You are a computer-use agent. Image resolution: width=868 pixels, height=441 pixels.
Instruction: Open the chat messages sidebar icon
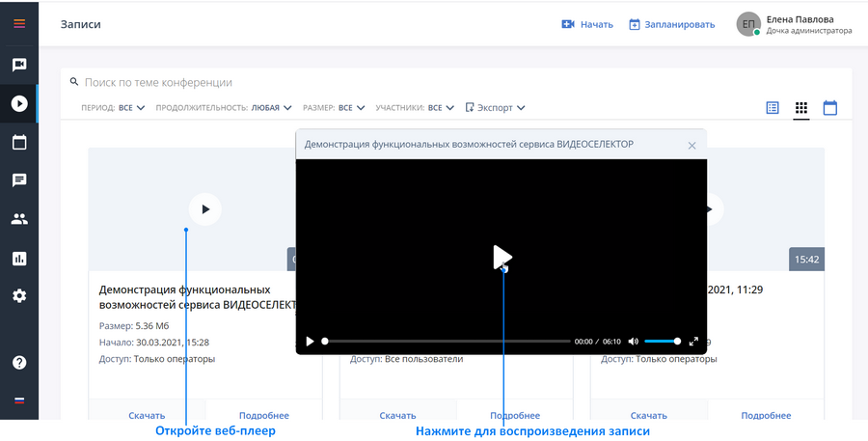(x=19, y=180)
